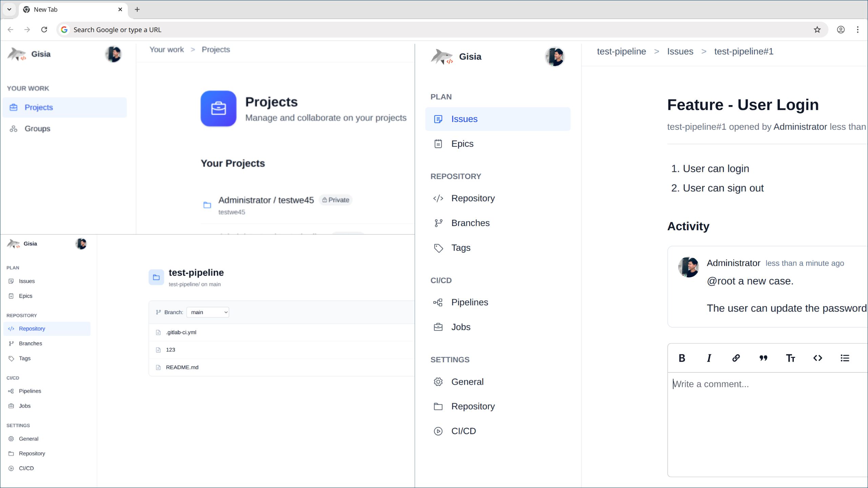
Task: Open the README.md file
Action: (x=182, y=367)
